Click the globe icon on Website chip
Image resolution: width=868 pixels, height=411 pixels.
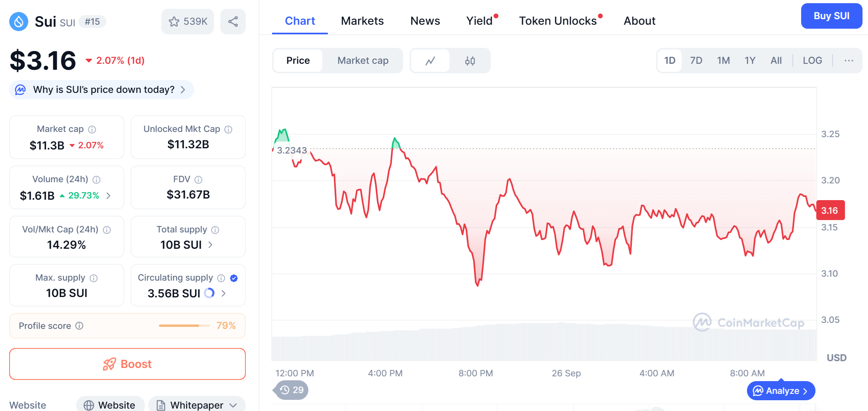(x=88, y=405)
